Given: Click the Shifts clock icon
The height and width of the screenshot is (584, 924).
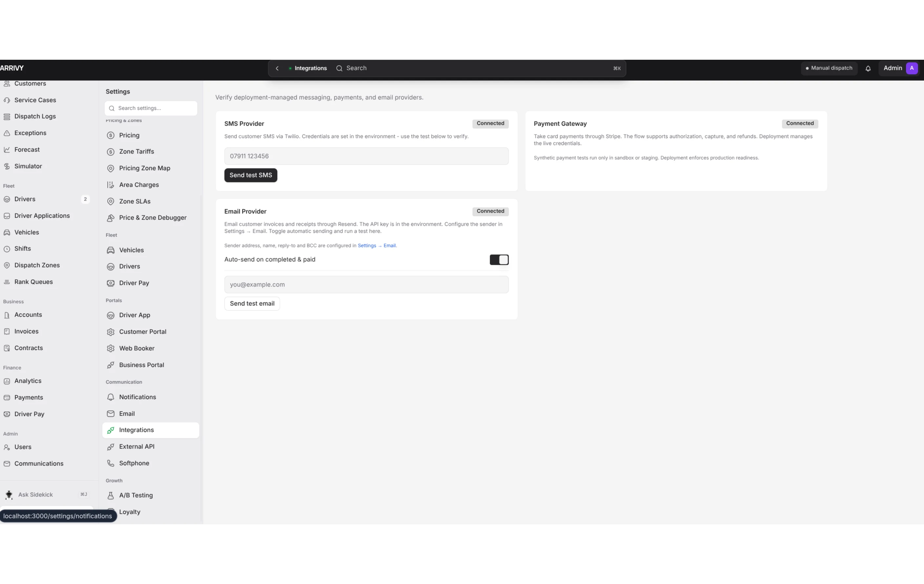Looking at the screenshot, I should (x=7, y=249).
